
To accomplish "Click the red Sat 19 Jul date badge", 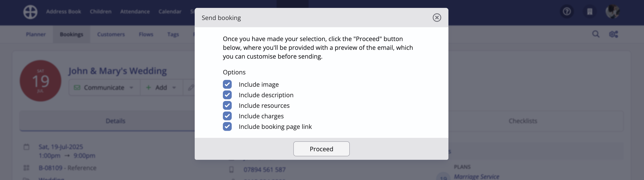I will coord(41,81).
